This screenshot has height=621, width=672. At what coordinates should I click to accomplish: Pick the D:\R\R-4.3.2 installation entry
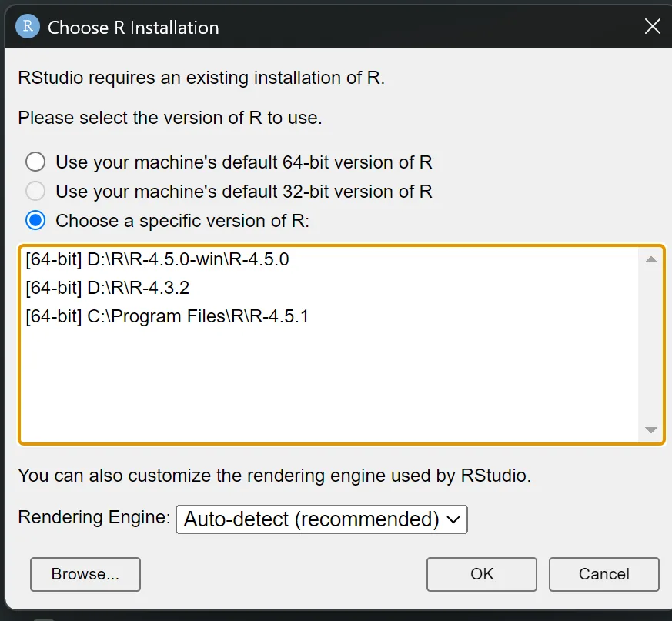click(329, 288)
